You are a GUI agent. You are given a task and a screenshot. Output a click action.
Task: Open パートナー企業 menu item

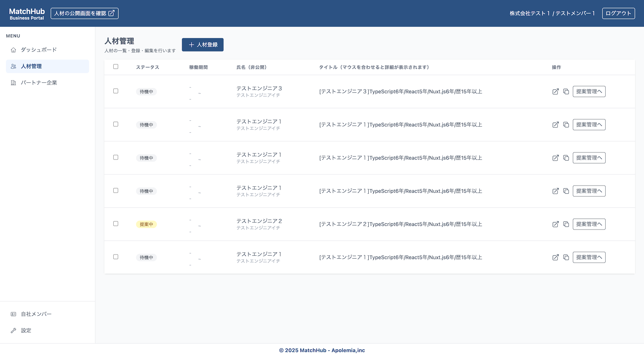click(x=39, y=83)
